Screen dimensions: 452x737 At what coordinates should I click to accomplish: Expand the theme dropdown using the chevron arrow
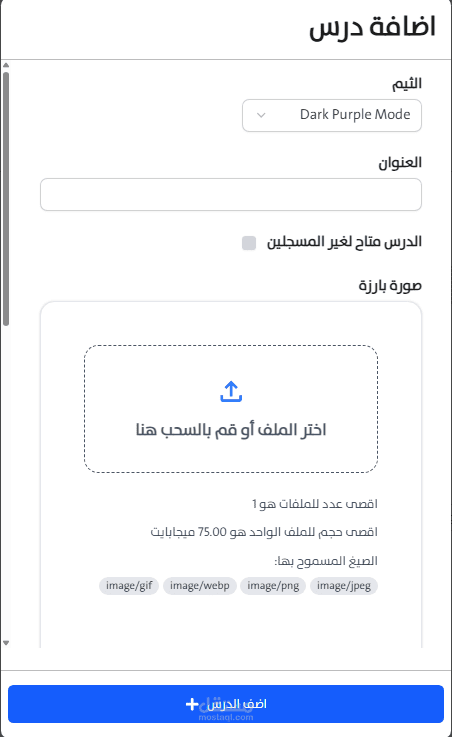pos(261,115)
